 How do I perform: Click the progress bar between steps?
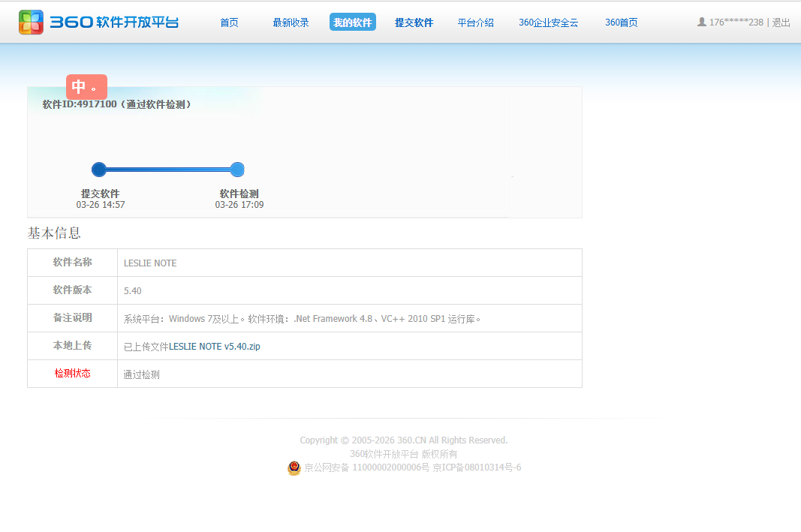tap(168, 170)
